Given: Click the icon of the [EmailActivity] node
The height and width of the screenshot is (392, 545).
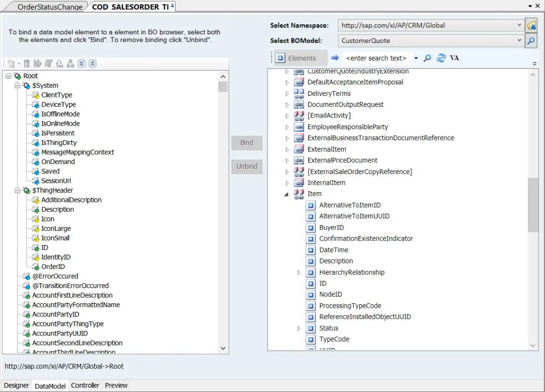Looking at the screenshot, I should (299, 116).
